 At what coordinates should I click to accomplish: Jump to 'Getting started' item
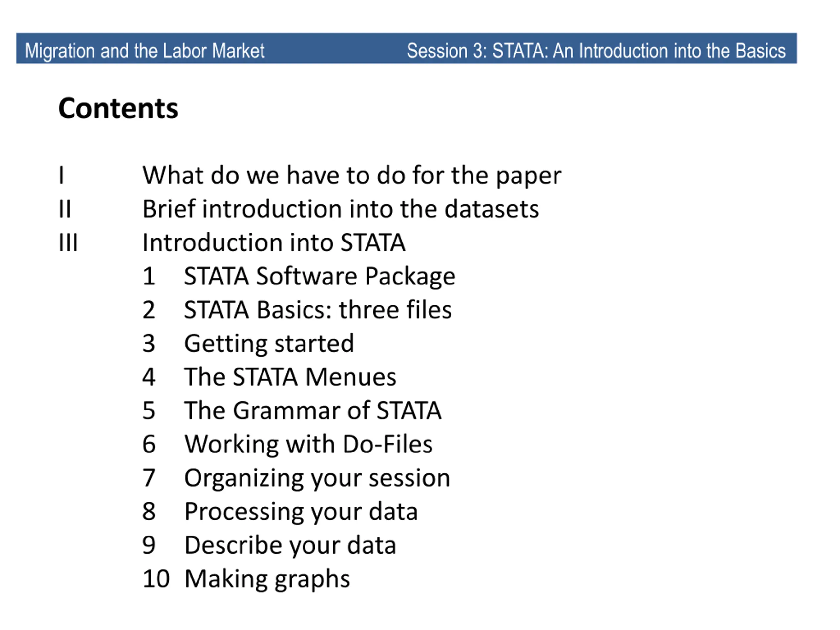[269, 344]
